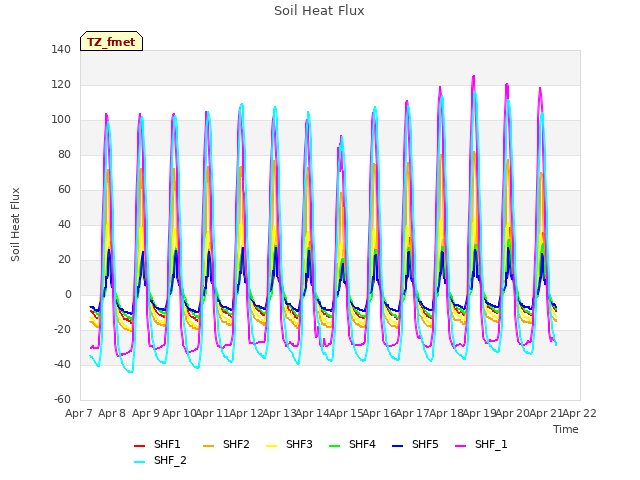Click the Time axis label
Viewport: 640px width, 480px height.
pos(566,429)
